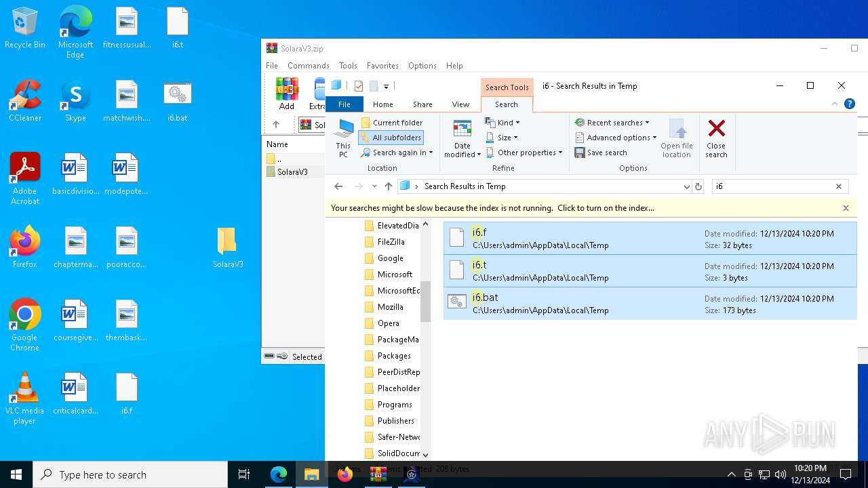Open the Commands menu in the WinRAR window
Image resolution: width=868 pixels, height=488 pixels.
[309, 66]
